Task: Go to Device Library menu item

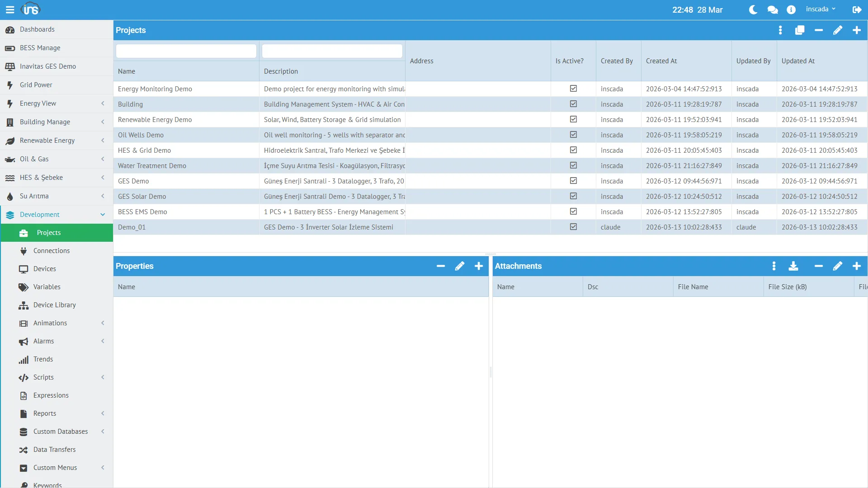Action: coord(54,305)
